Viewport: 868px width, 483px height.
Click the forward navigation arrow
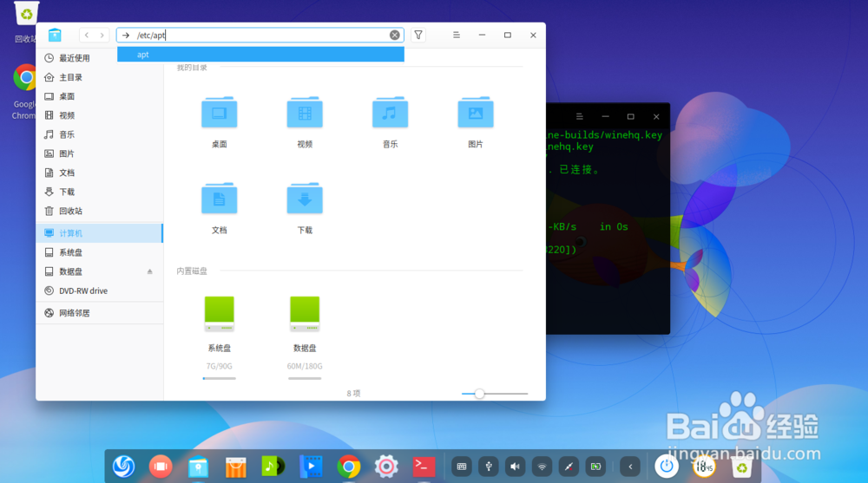click(x=102, y=35)
